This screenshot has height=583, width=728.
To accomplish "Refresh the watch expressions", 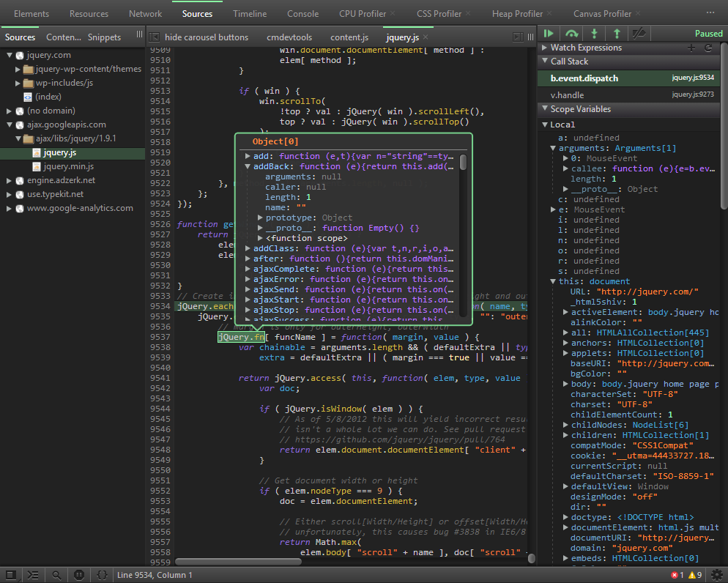I will tap(708, 48).
